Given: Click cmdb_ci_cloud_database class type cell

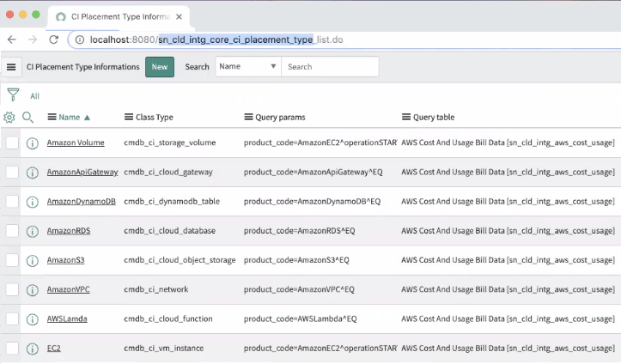Looking at the screenshot, I should click(169, 230).
